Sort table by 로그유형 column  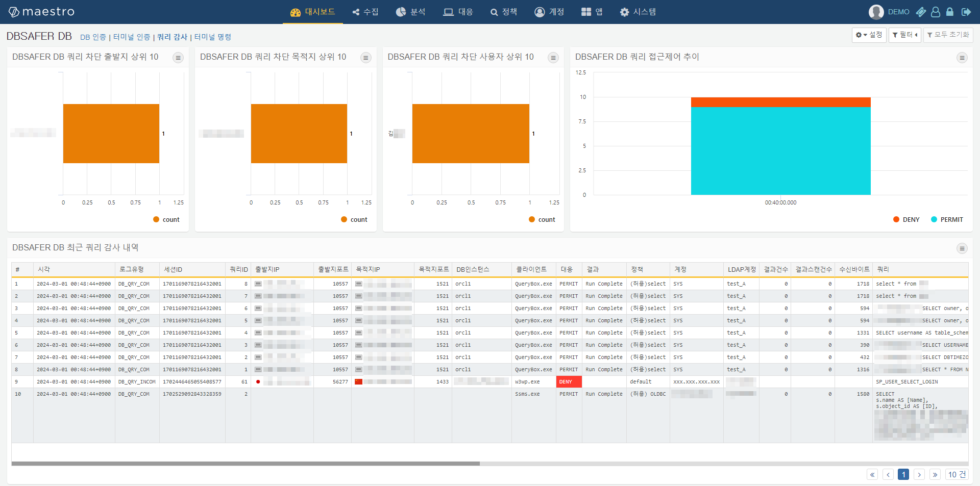pos(137,269)
